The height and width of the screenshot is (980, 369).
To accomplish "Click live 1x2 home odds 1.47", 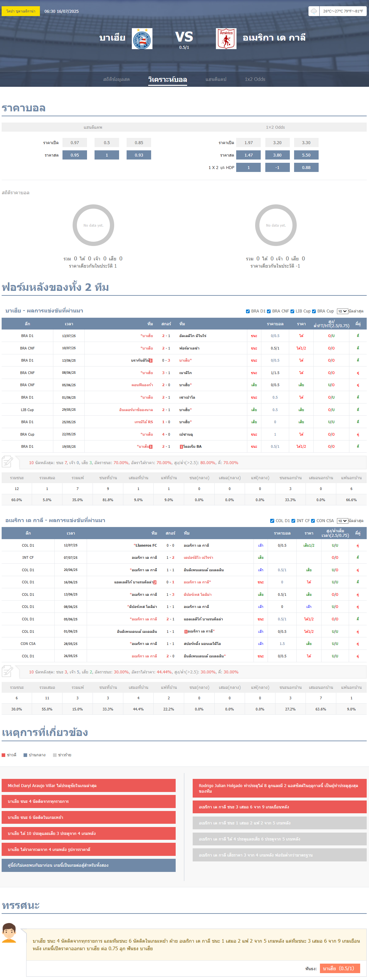I will [249, 155].
